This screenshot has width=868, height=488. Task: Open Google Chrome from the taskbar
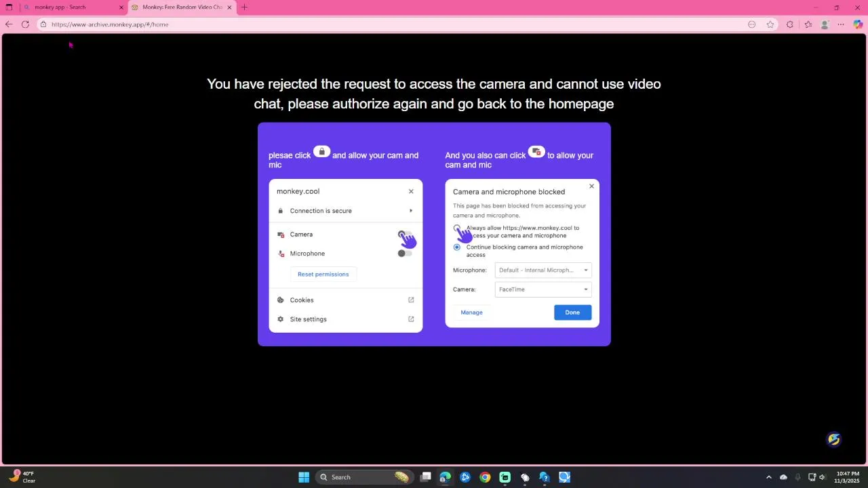(x=485, y=477)
